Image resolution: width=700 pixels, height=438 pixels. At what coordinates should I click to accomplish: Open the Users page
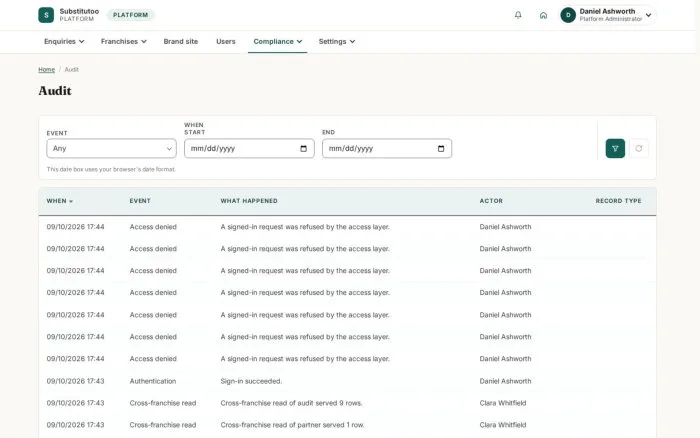(x=225, y=42)
